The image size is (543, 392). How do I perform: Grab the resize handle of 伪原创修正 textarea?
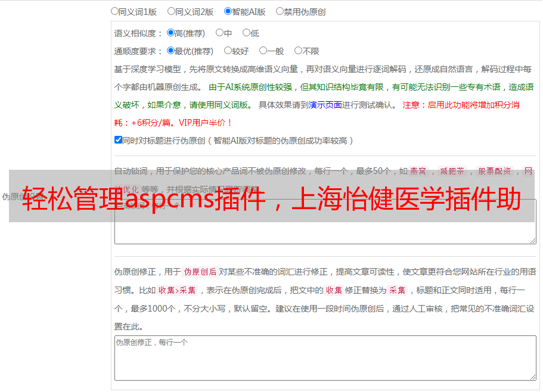[533, 377]
